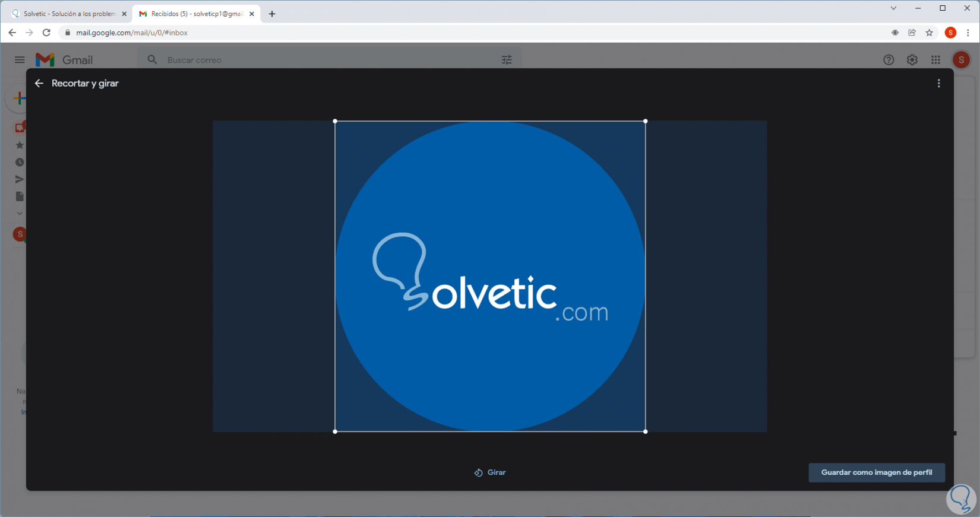Switch to the Recibidos (5) Gmail tab
This screenshot has width=980, height=517.
point(195,14)
